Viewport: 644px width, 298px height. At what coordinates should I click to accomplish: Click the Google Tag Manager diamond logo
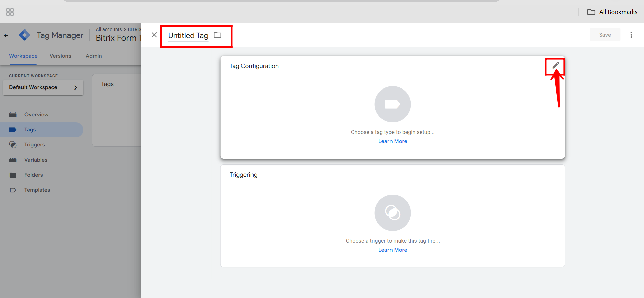(25, 35)
